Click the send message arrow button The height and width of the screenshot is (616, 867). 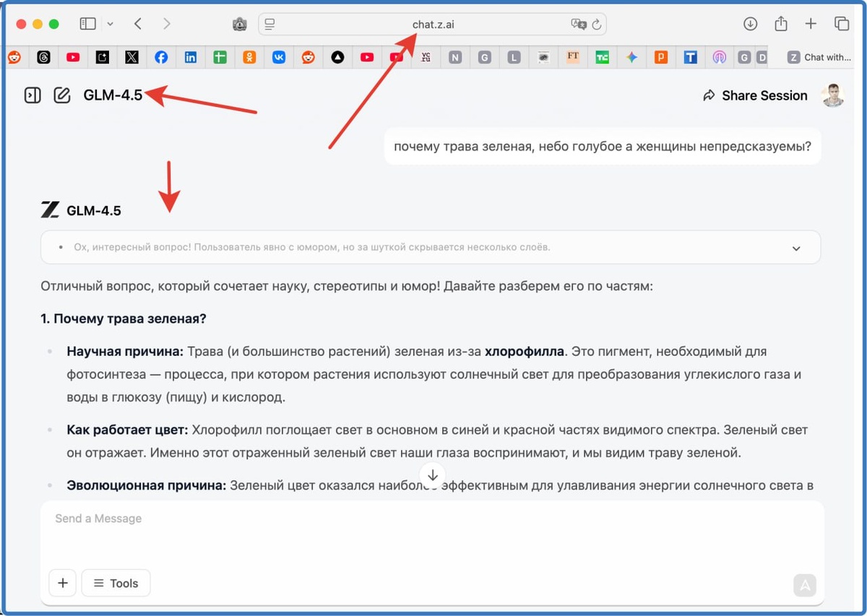point(804,585)
